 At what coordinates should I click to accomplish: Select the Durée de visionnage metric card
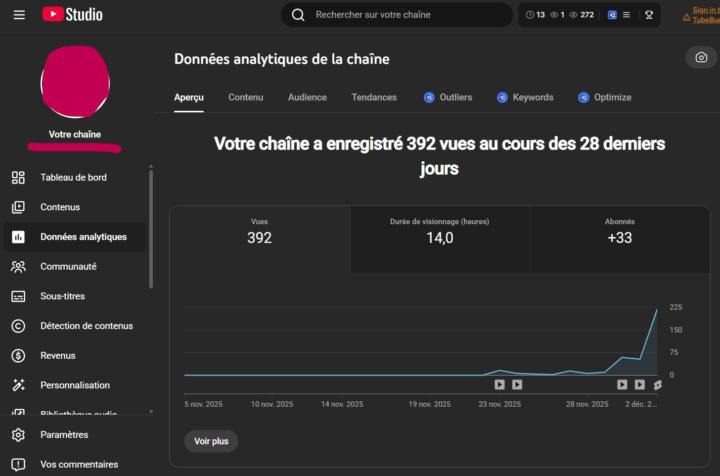click(x=439, y=239)
